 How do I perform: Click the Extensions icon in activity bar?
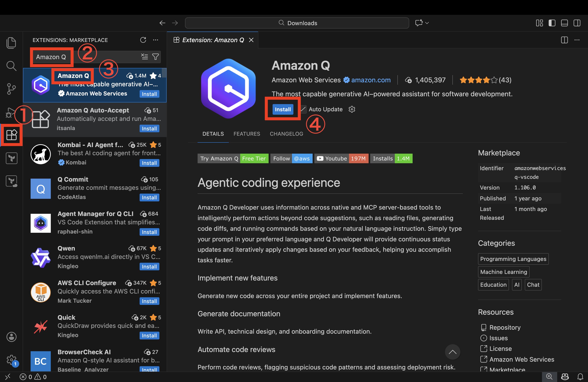tap(11, 135)
